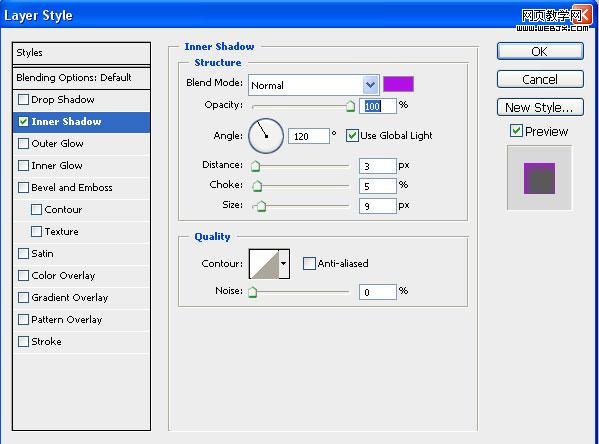Click the Choke value field
Viewport: 599px width, 444px height.
point(378,186)
